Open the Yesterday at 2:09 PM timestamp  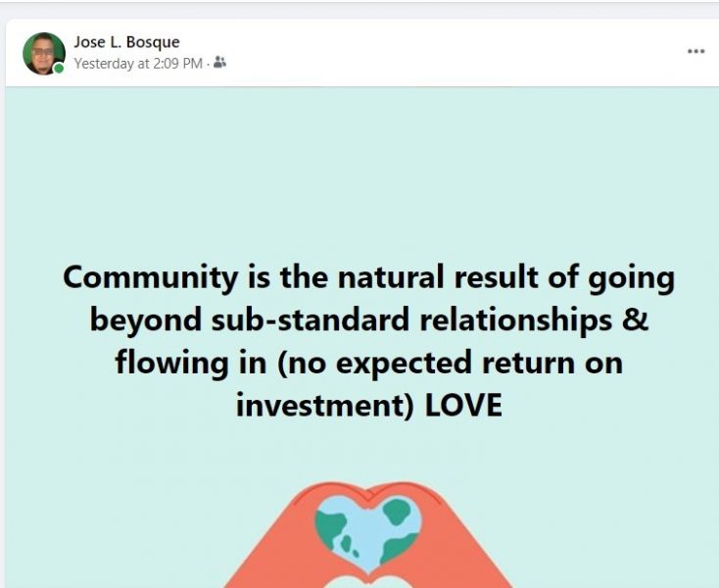[138, 64]
